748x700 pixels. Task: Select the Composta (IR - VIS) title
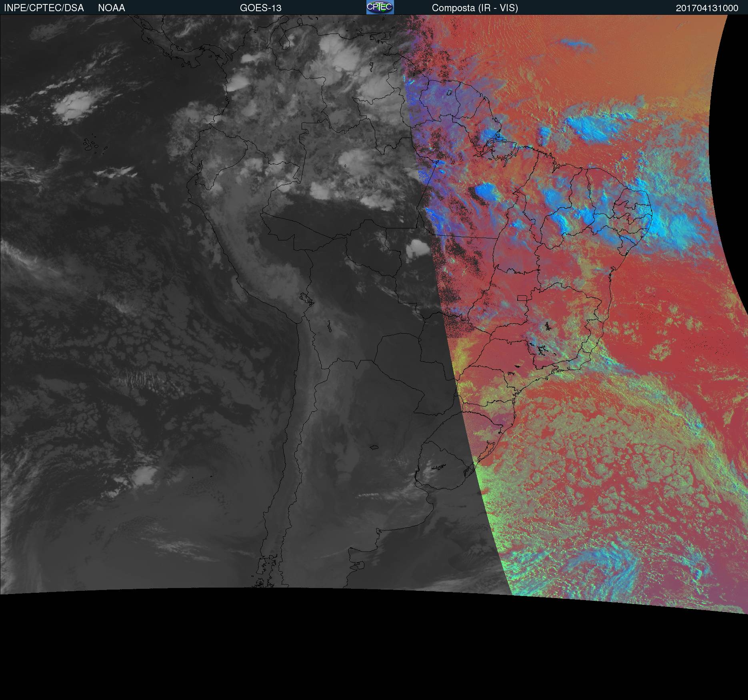(x=475, y=8)
